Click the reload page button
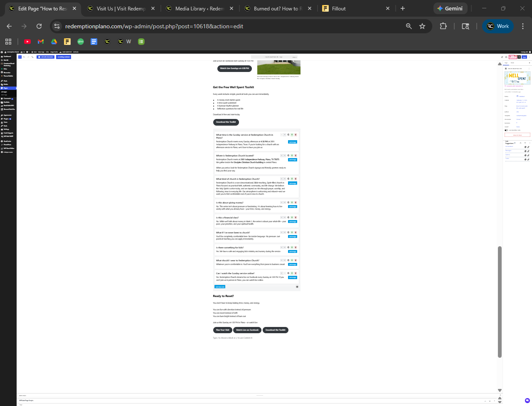 coord(39,26)
